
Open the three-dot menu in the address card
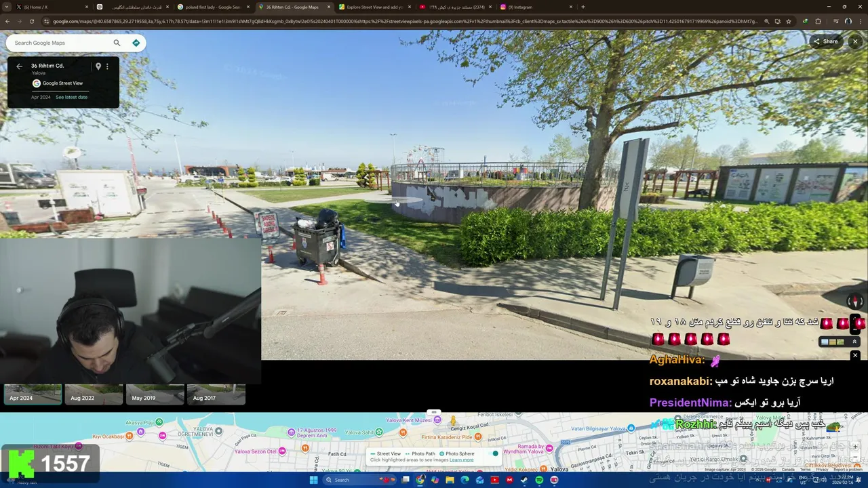[x=107, y=66]
